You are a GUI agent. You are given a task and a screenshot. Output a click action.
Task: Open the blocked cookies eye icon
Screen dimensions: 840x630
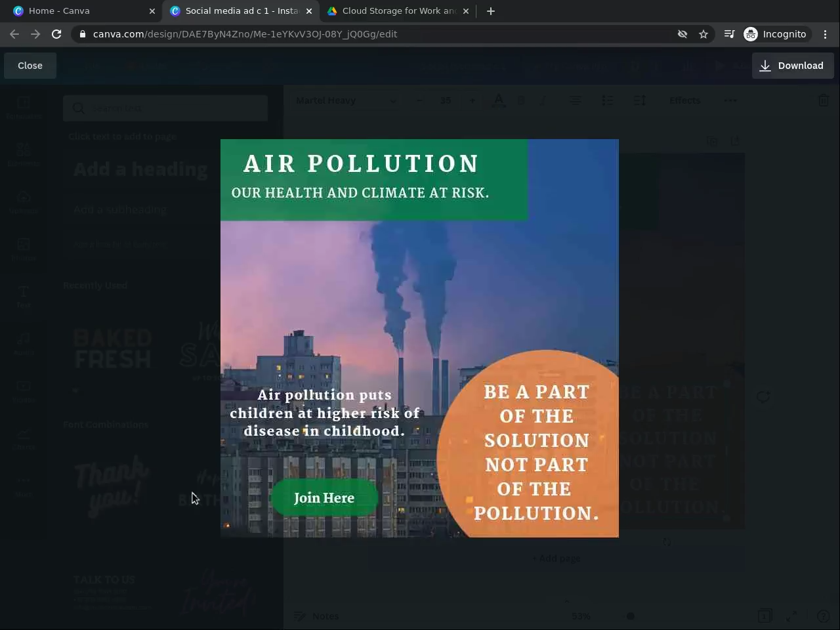pos(682,34)
